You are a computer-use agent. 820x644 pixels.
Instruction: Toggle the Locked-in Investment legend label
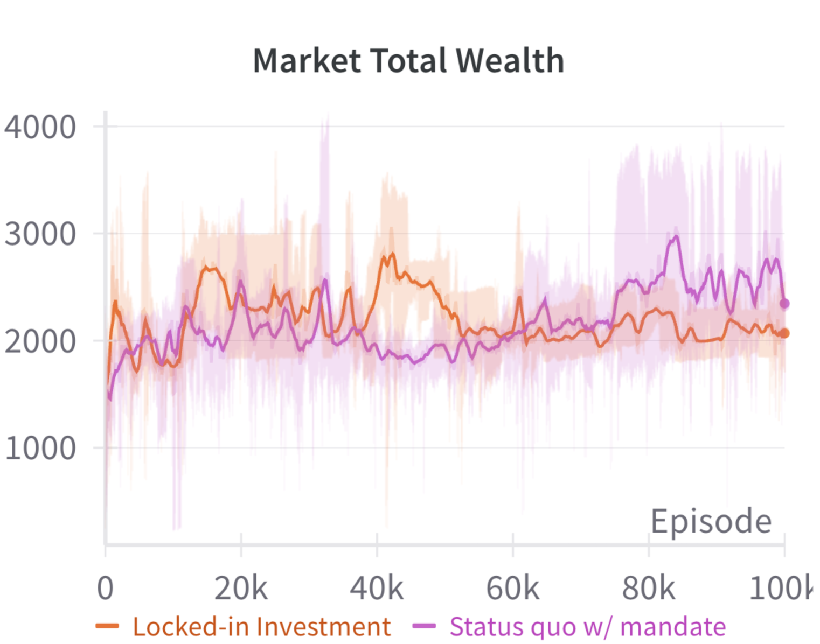(262, 627)
